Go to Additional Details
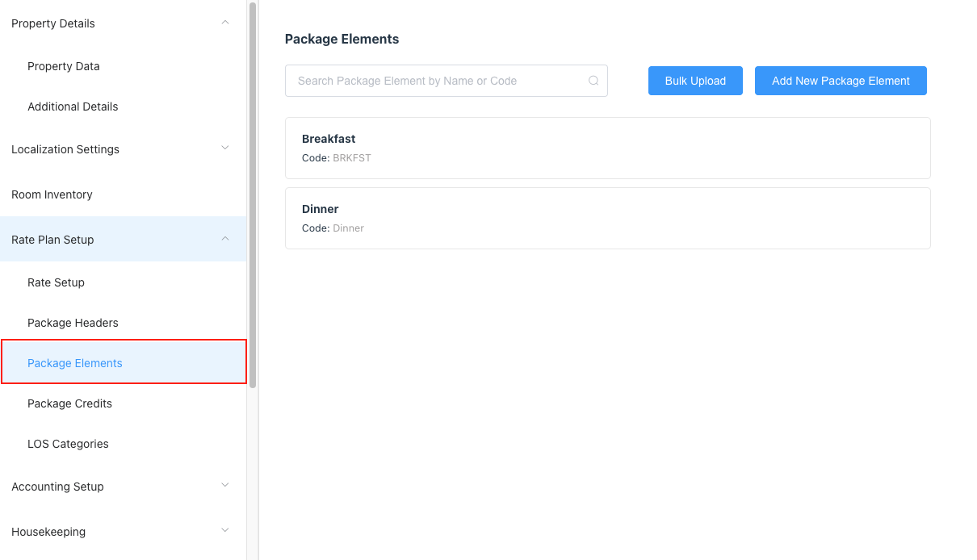 coord(73,107)
